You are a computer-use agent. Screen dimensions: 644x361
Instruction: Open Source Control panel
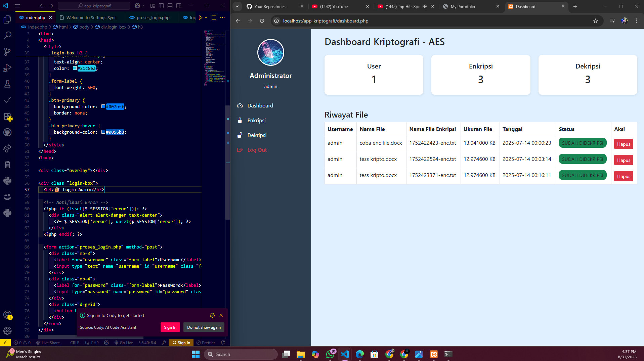coord(7,52)
